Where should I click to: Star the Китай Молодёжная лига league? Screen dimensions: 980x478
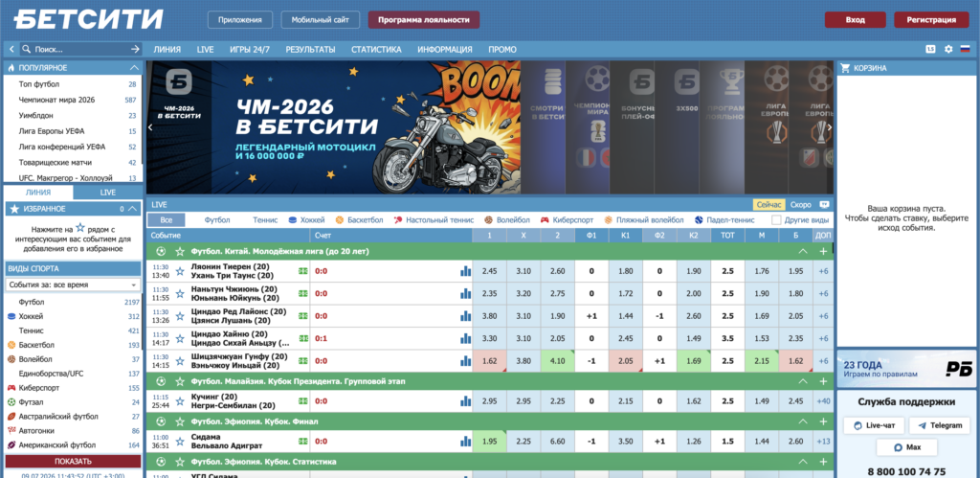click(180, 251)
